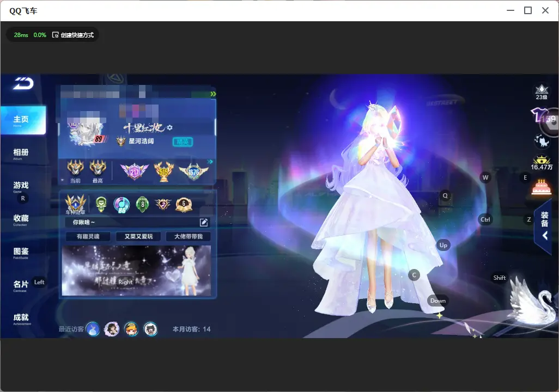Click the music note 86 medal

click(x=121, y=205)
